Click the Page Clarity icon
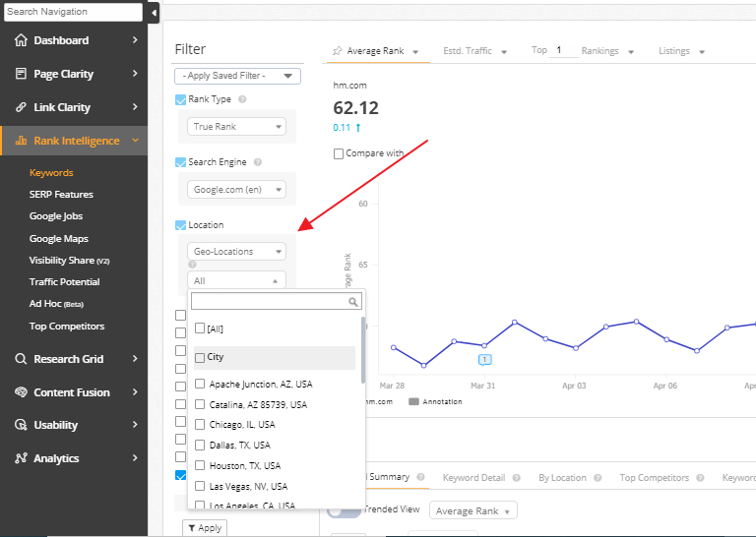 tap(21, 74)
